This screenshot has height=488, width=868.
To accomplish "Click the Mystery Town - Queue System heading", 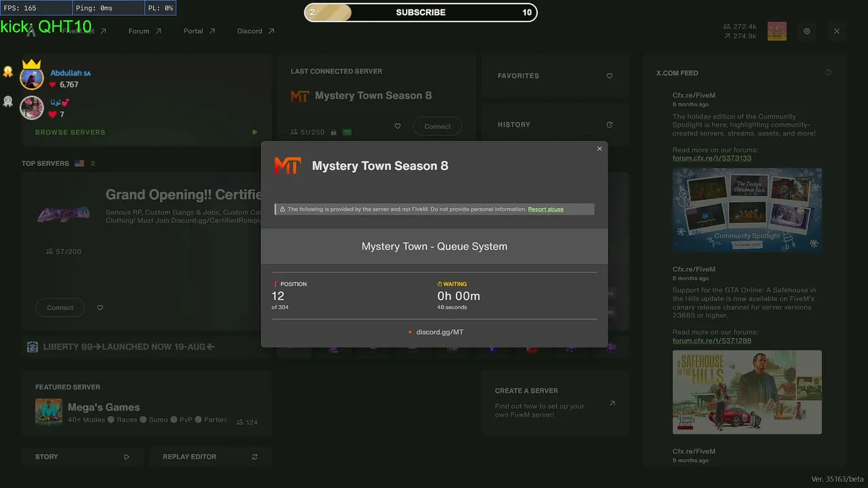I will click(x=435, y=247).
